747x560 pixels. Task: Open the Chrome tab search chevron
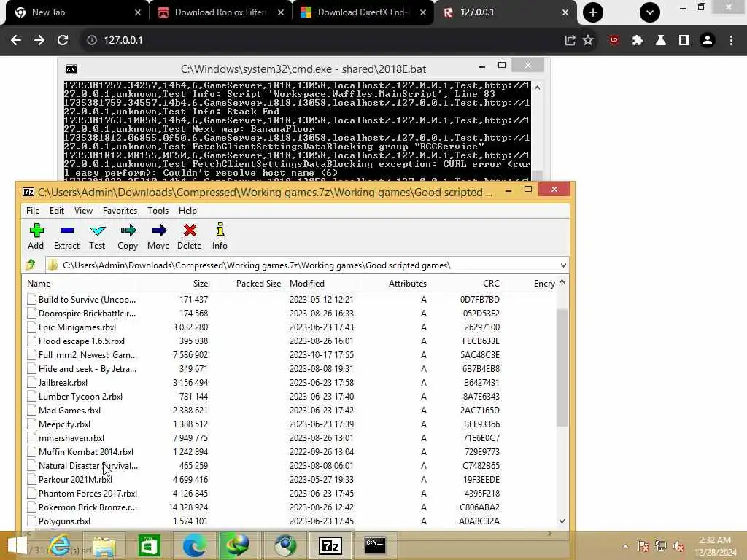coord(650,12)
